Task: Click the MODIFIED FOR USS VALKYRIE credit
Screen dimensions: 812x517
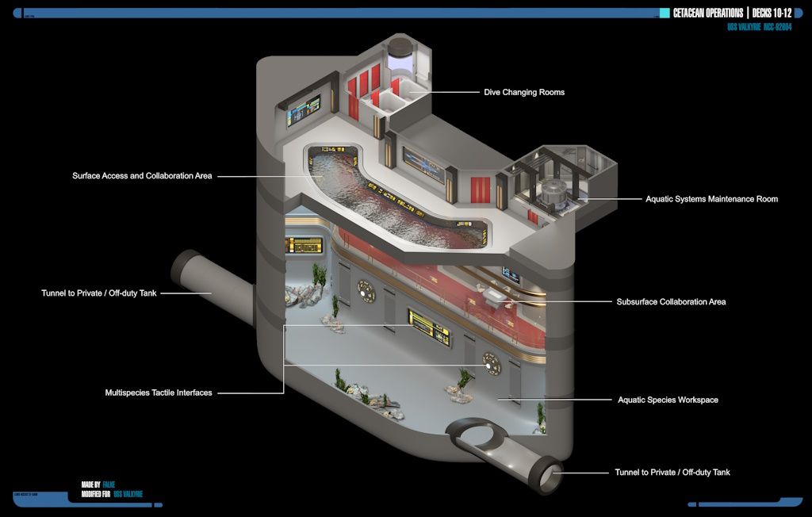Action: click(x=112, y=493)
